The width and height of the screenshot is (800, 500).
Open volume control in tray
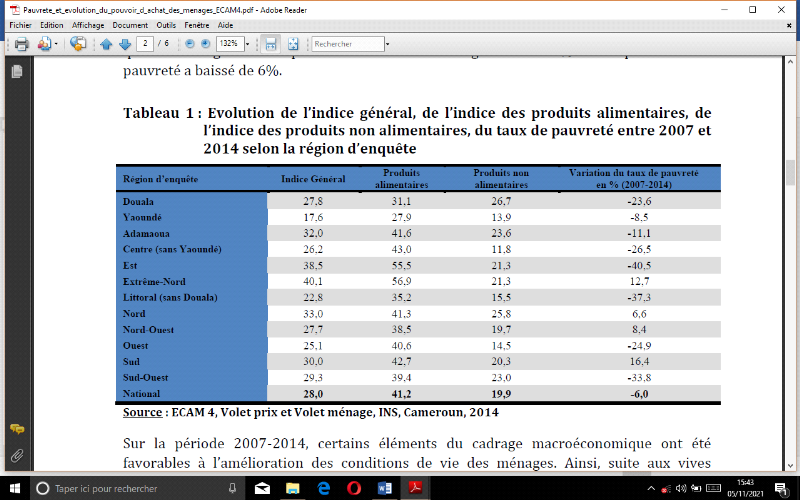[681, 488]
